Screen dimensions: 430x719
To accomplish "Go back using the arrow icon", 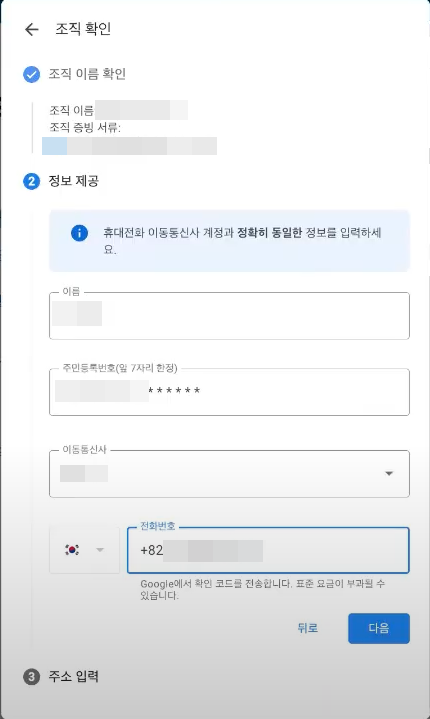I will [32, 29].
